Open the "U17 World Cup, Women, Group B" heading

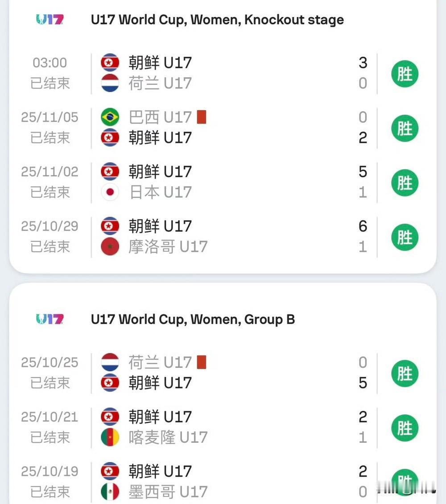click(193, 319)
